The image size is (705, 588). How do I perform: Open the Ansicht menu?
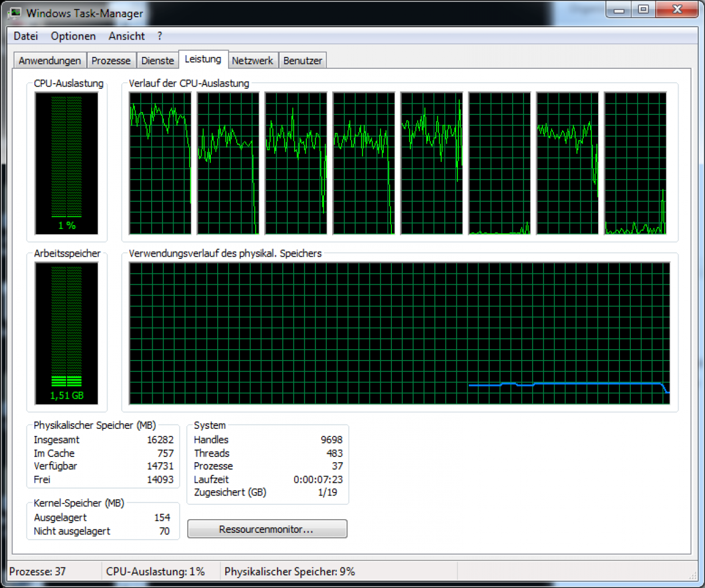click(x=126, y=36)
